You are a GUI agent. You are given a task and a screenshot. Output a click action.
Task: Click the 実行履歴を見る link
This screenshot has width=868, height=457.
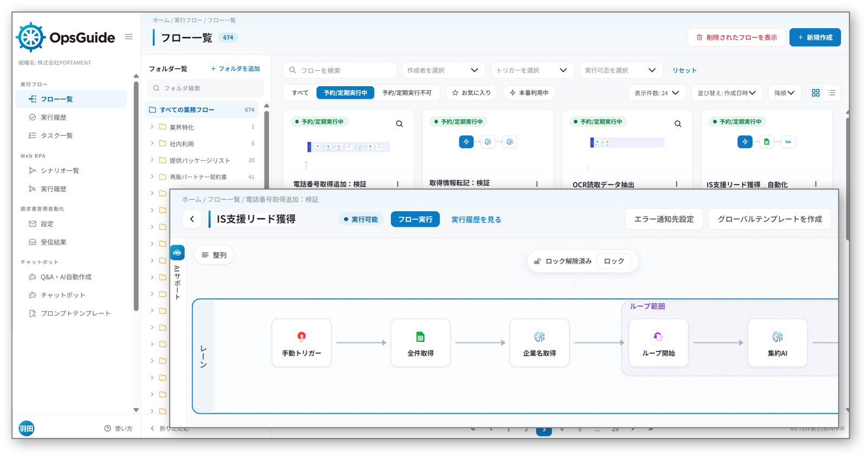(x=476, y=219)
